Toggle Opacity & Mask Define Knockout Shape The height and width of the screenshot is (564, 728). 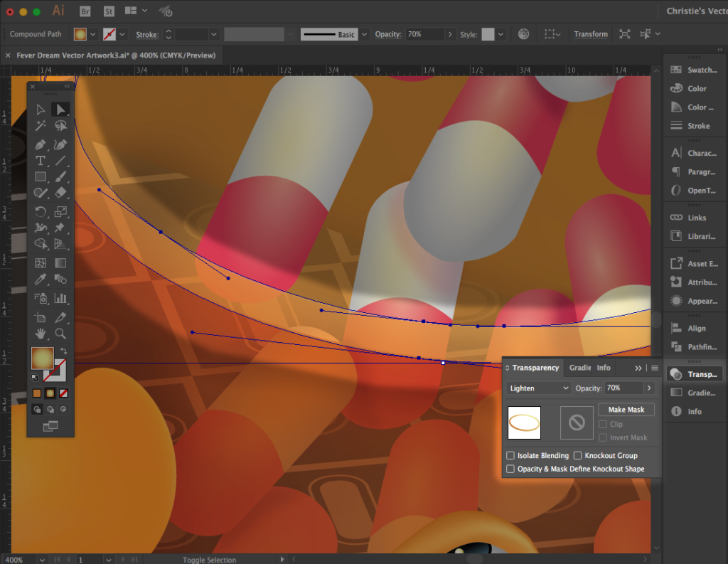[510, 469]
